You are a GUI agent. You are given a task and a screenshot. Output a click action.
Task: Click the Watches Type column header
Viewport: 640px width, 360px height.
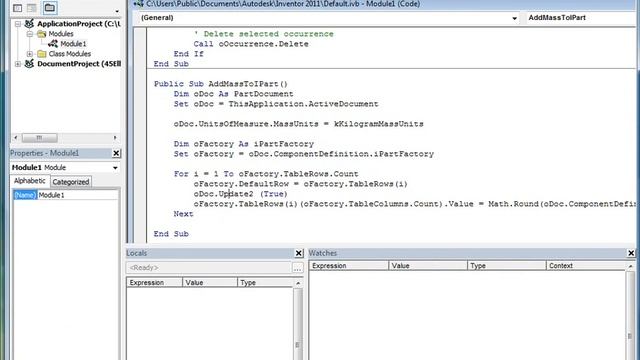(x=507, y=266)
